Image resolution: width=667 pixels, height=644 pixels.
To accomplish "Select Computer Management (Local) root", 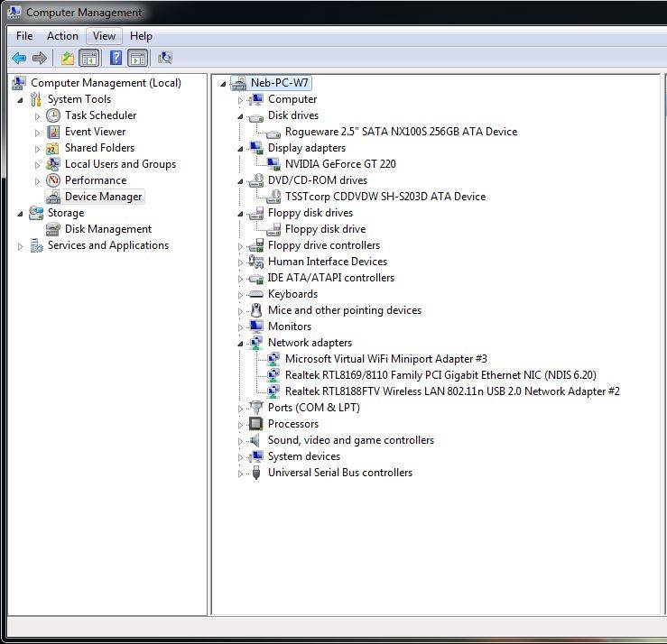I will pyautogui.click(x=106, y=83).
